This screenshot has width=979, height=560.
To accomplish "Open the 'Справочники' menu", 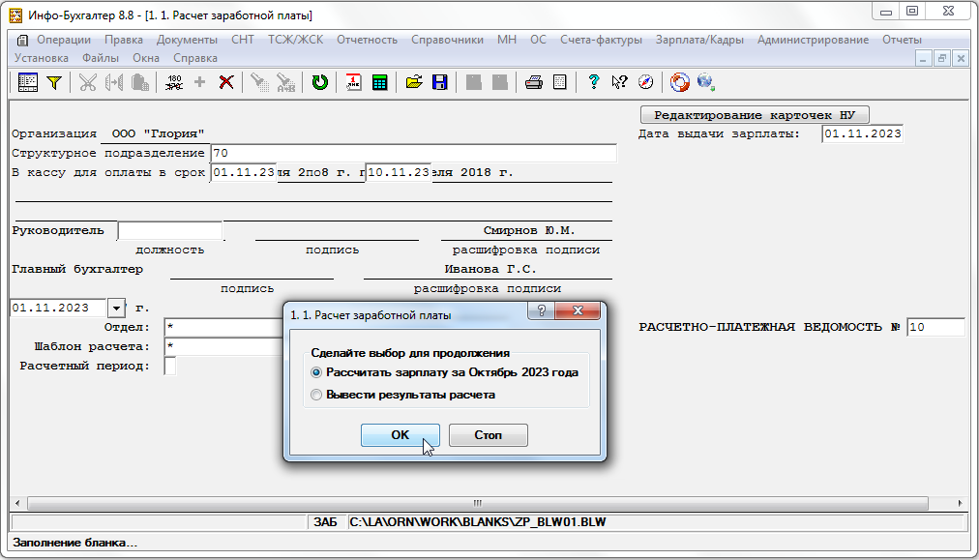I will [447, 40].
